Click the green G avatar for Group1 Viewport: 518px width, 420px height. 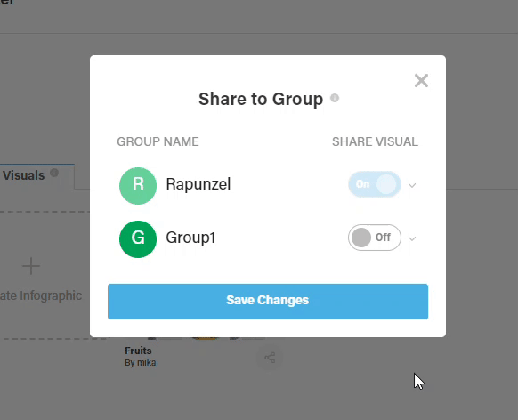[138, 239]
